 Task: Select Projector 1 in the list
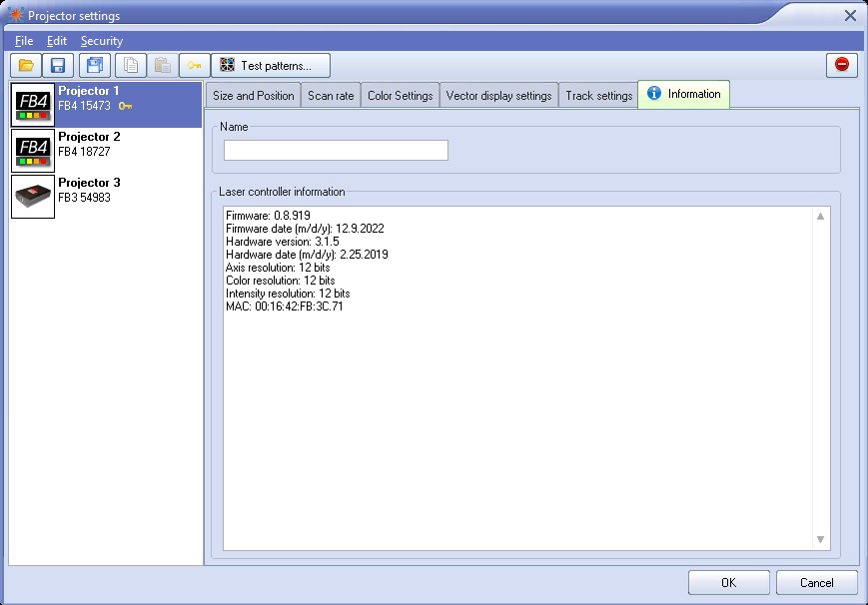pyautogui.click(x=105, y=104)
